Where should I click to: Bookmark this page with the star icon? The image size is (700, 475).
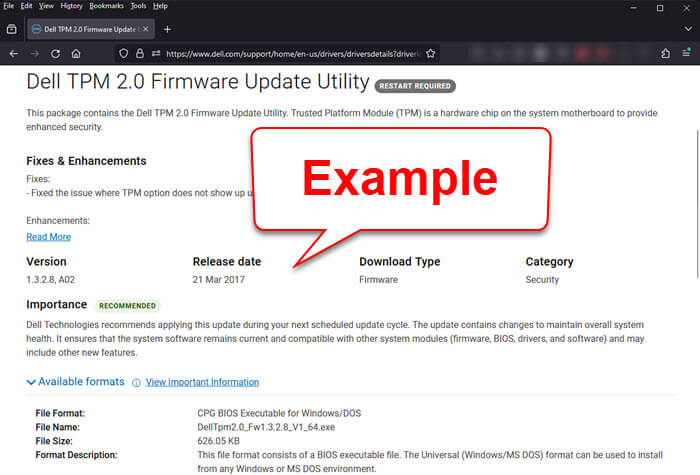[x=430, y=54]
